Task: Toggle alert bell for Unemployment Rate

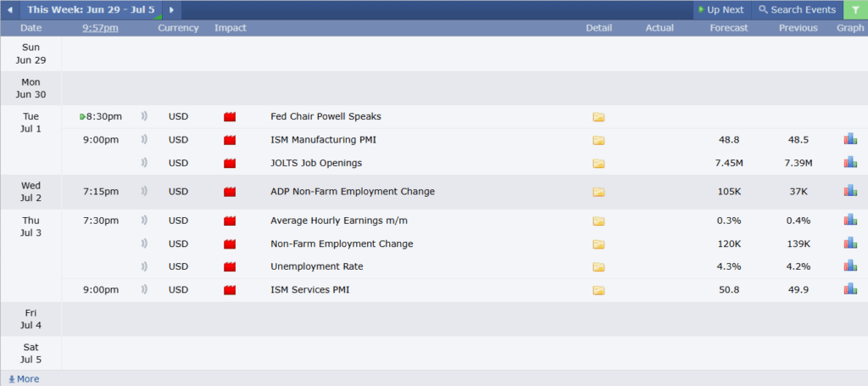Action: coord(144,266)
